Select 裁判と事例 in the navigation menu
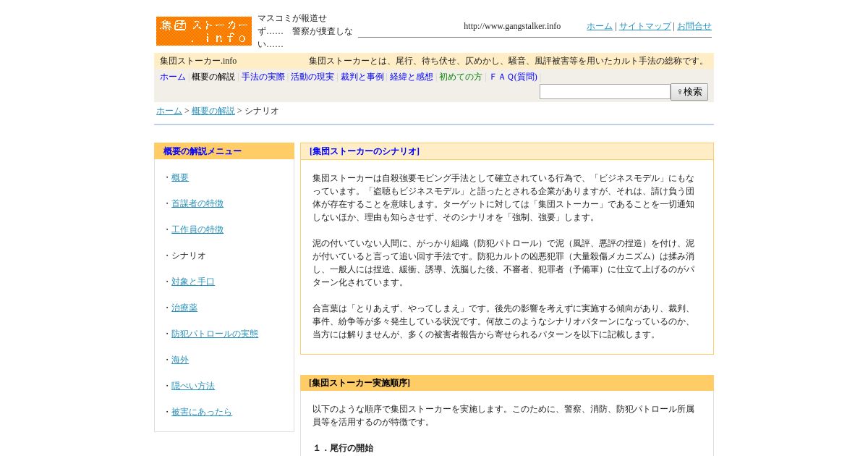The height and width of the screenshot is (456, 868). coord(362,77)
